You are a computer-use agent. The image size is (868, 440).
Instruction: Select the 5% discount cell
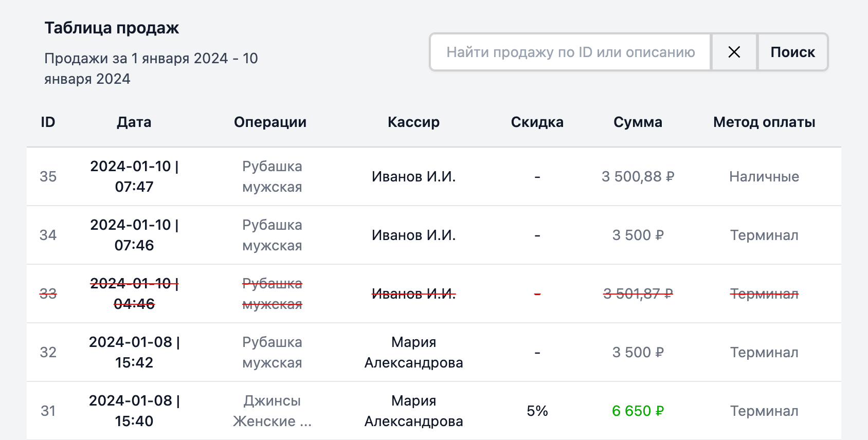[x=537, y=411]
